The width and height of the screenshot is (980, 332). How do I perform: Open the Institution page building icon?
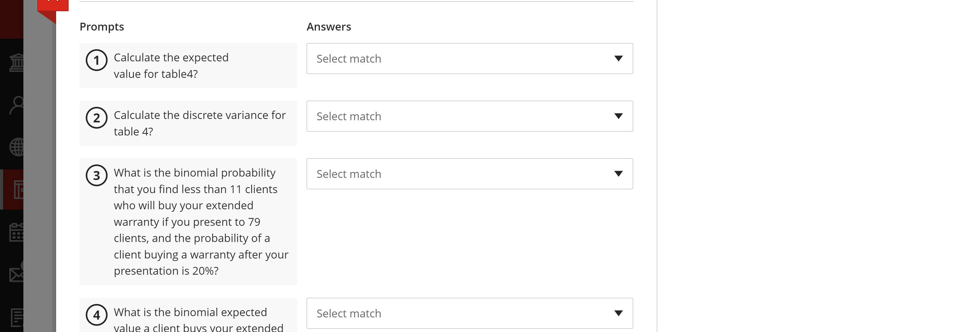coord(16,63)
